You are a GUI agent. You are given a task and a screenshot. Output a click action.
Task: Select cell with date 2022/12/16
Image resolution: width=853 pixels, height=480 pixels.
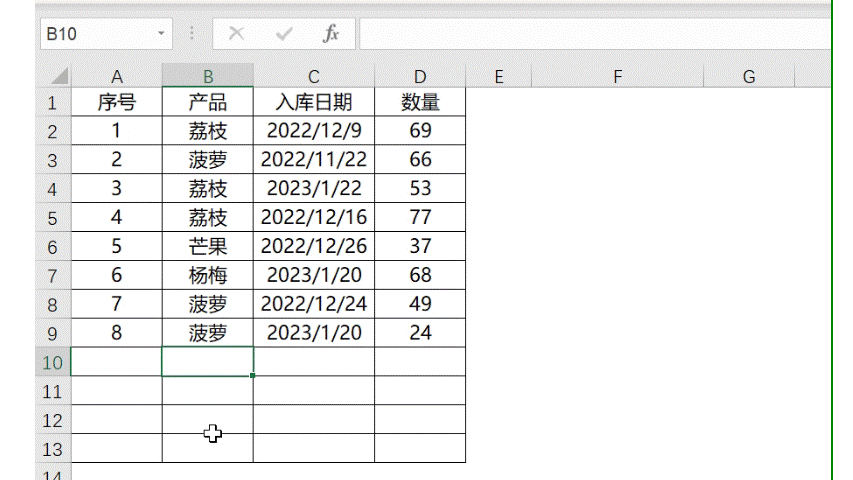click(314, 217)
